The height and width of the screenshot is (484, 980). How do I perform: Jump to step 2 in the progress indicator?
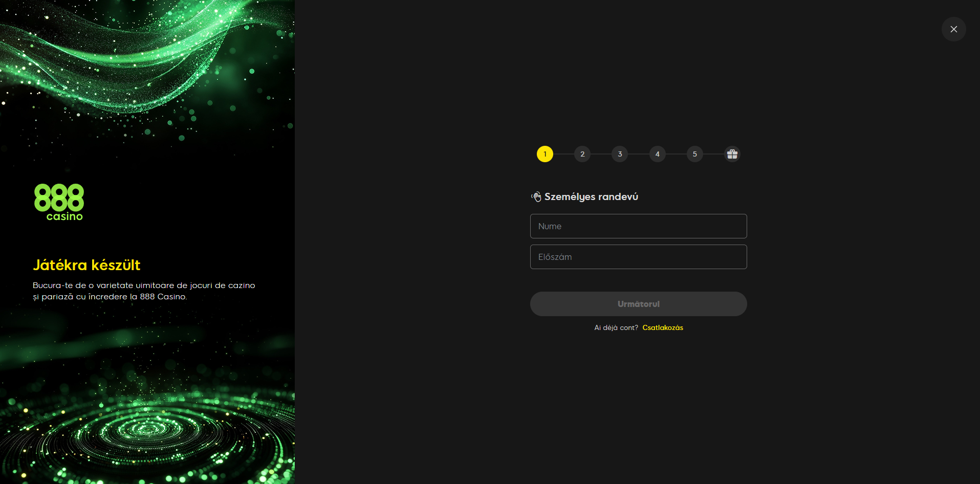(x=582, y=154)
